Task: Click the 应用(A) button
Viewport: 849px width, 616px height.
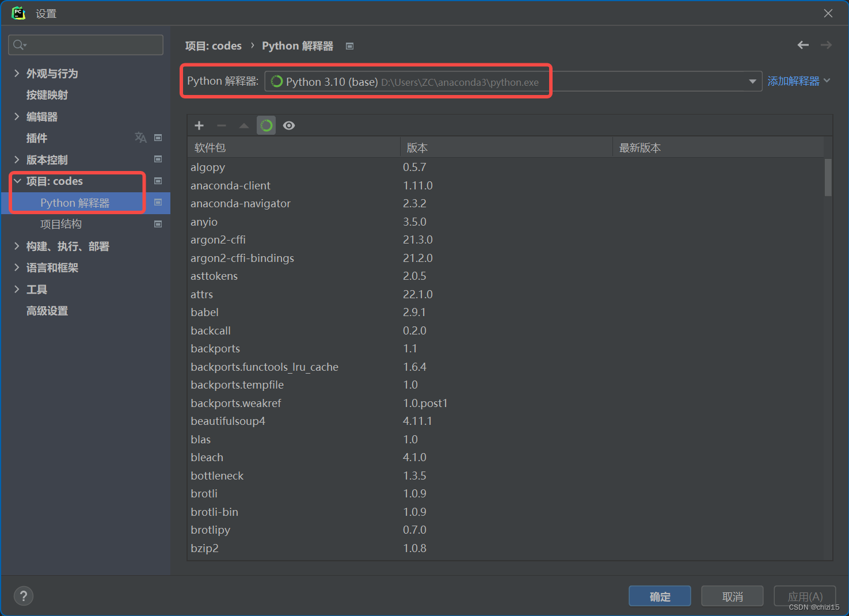Action: pyautogui.click(x=805, y=596)
